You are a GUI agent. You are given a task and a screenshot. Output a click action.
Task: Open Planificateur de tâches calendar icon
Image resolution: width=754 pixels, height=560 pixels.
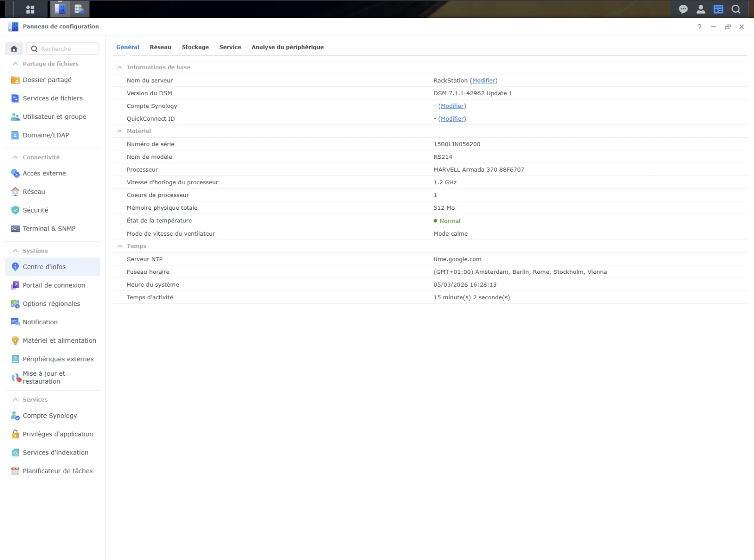(x=15, y=471)
